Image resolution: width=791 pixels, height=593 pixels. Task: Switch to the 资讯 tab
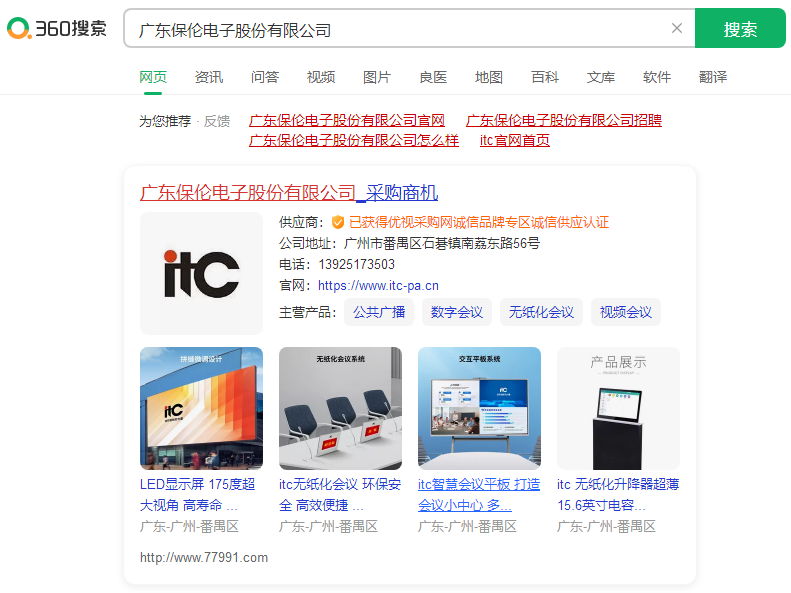pos(209,77)
